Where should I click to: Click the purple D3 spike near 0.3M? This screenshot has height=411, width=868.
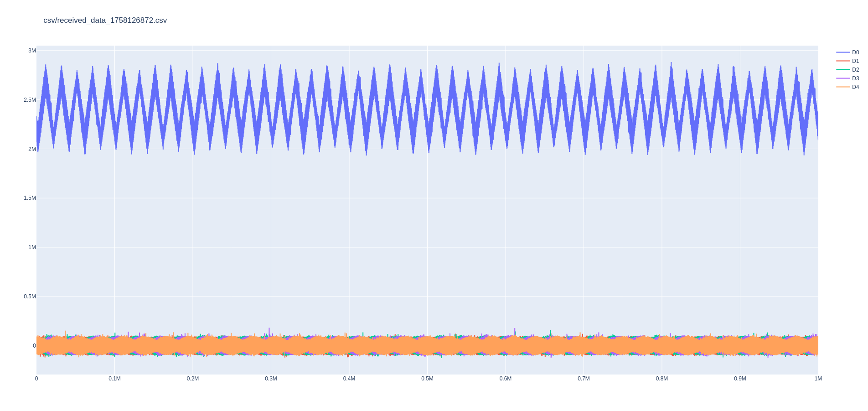269,330
